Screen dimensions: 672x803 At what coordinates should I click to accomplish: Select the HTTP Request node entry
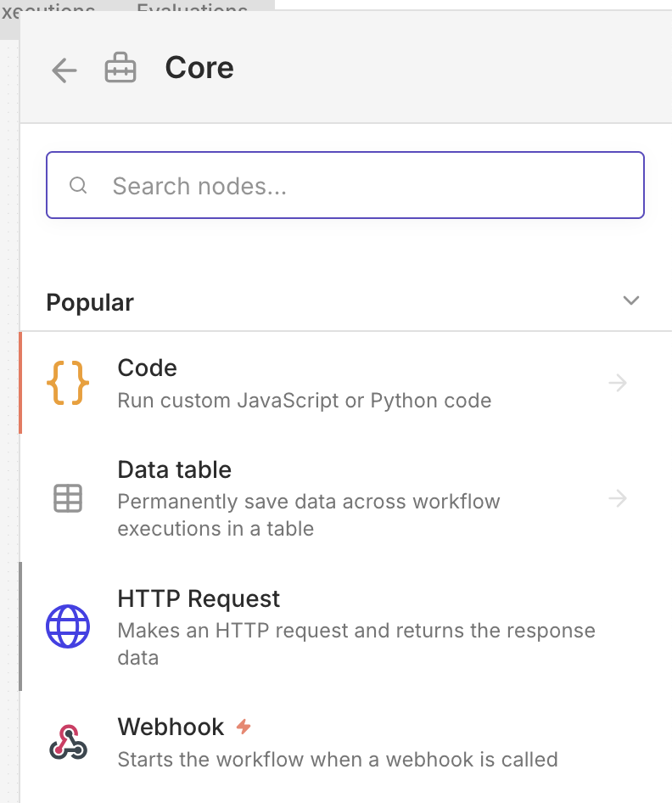[x=255, y=627]
